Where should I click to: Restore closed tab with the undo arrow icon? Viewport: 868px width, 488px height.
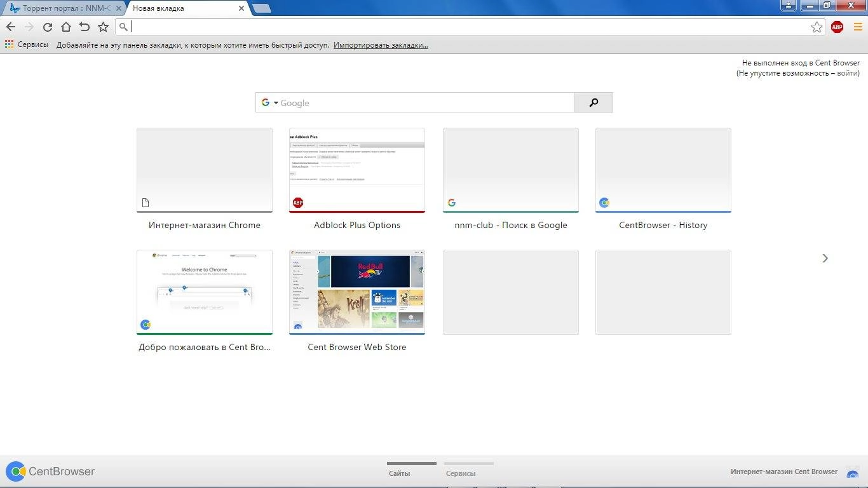tap(85, 27)
